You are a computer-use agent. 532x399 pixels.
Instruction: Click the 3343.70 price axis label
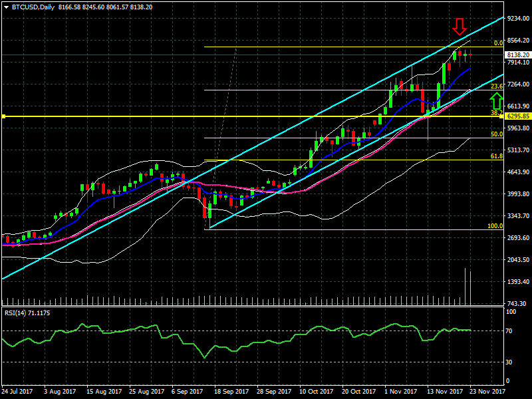point(518,215)
